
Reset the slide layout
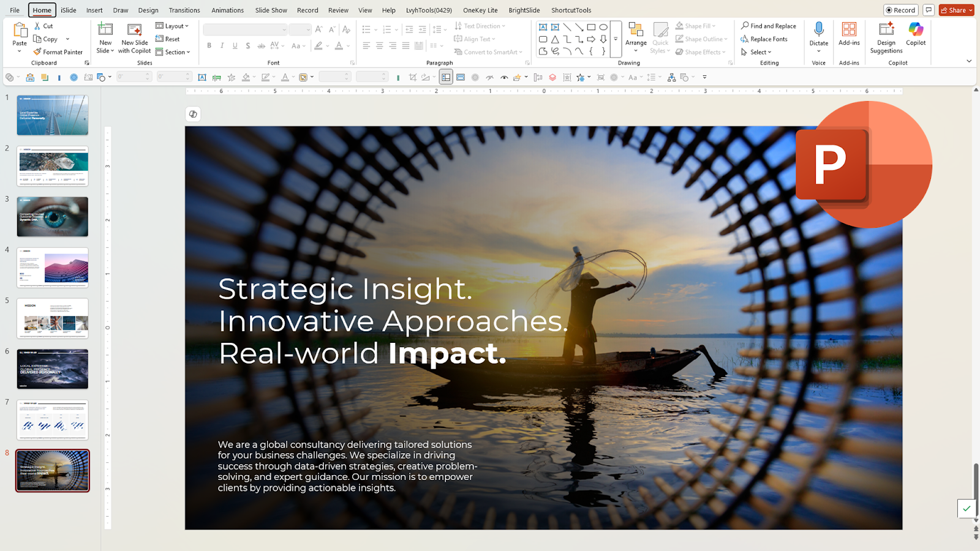pos(167,39)
